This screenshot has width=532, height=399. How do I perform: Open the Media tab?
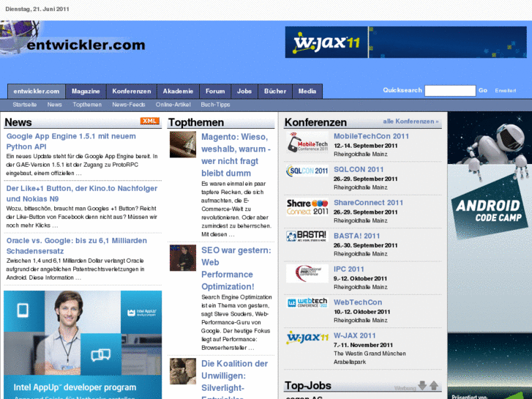pos(307,92)
